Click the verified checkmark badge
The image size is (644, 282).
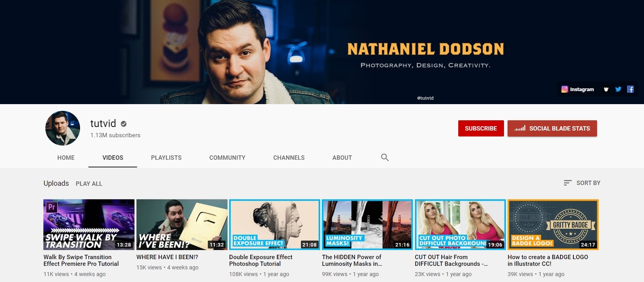(x=123, y=124)
